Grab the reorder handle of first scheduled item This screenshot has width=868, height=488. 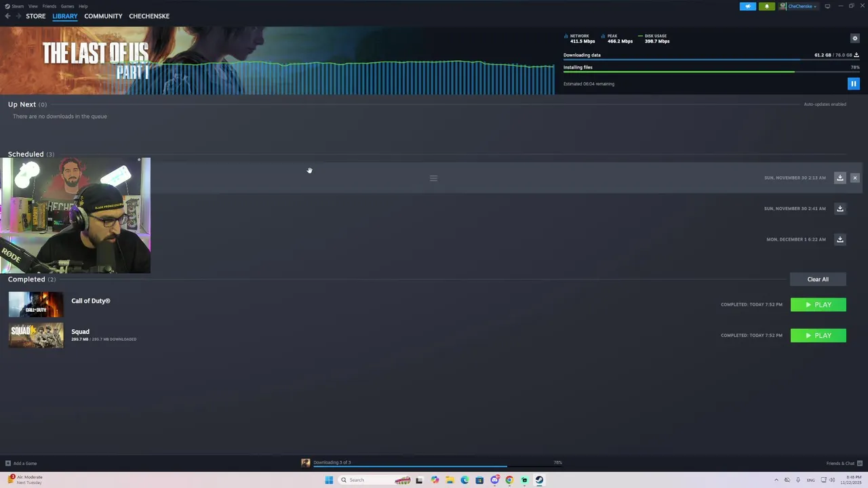(x=434, y=178)
